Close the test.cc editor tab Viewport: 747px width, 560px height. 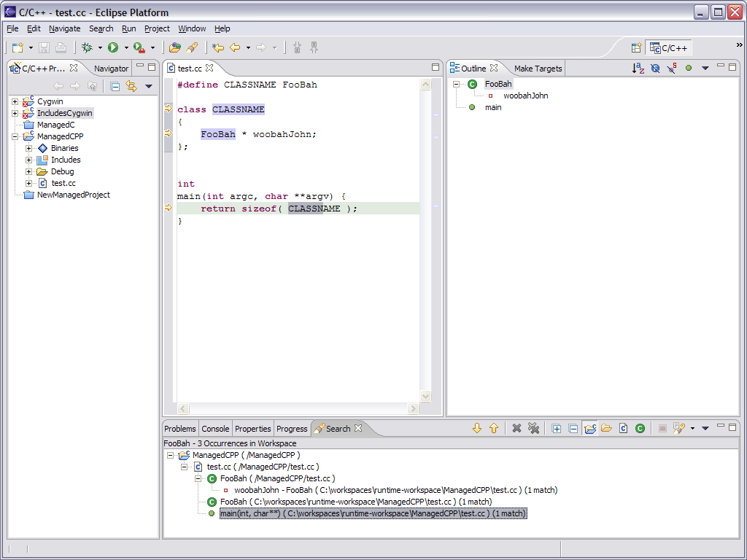coord(209,69)
